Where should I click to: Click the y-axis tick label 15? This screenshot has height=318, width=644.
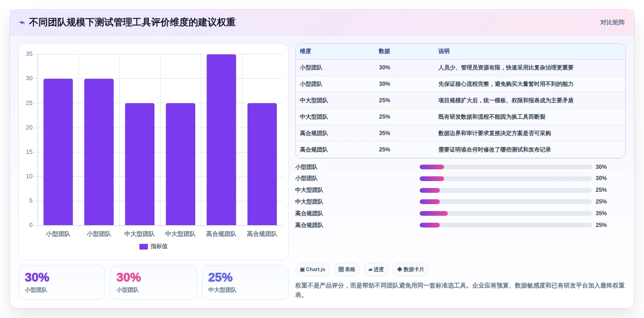point(29,152)
